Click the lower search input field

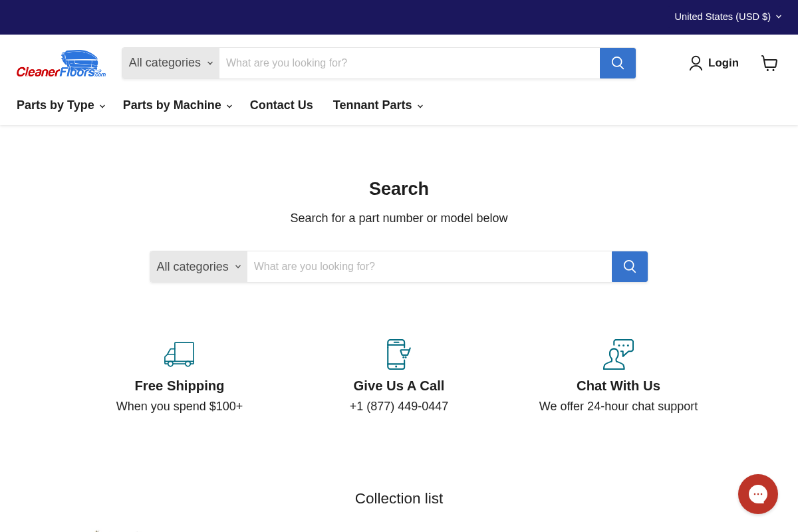click(429, 267)
